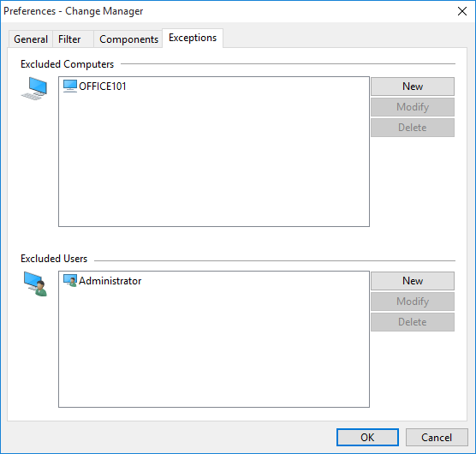Close the Preferences - Change Manager window
The image size is (476, 454).
[x=462, y=11]
